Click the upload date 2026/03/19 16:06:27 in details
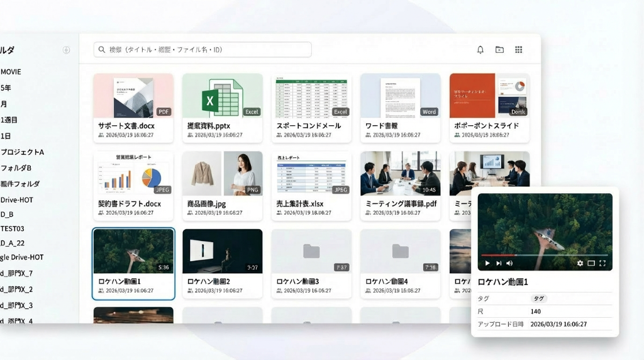The image size is (644, 360). point(558,324)
